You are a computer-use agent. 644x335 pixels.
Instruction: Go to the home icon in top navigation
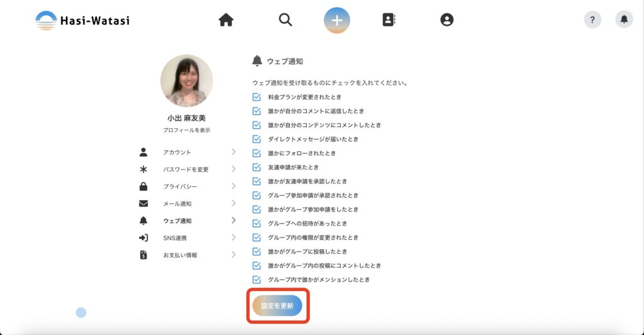226,20
